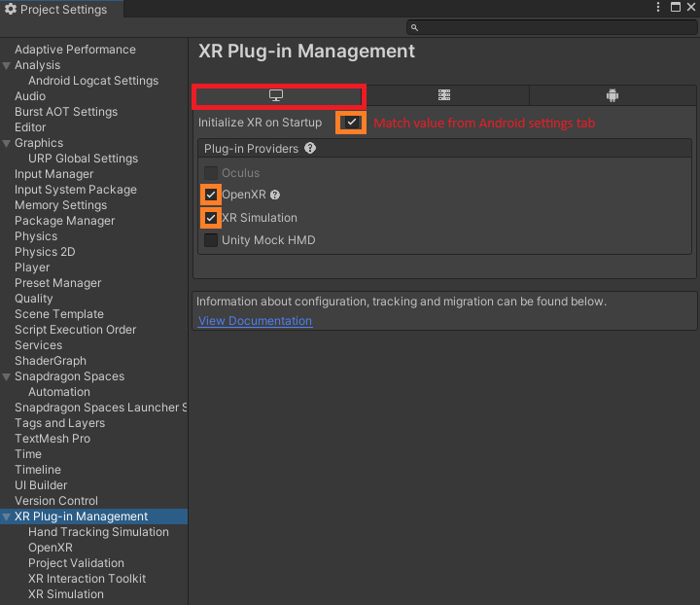Viewport: 700px width, 605px height.
Task: Toggle Initialize XR on Startup checkbox
Action: [352, 123]
